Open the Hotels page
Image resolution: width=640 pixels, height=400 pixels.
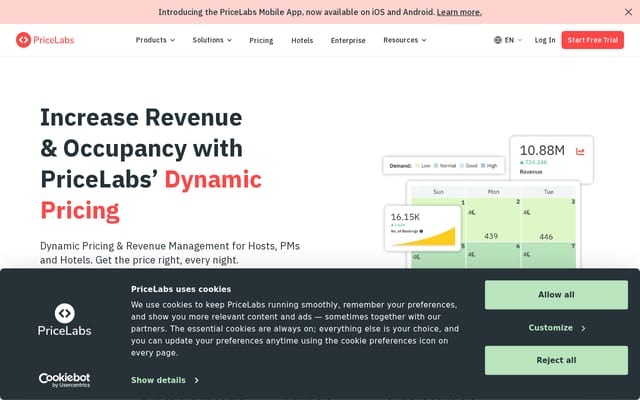coord(302,40)
